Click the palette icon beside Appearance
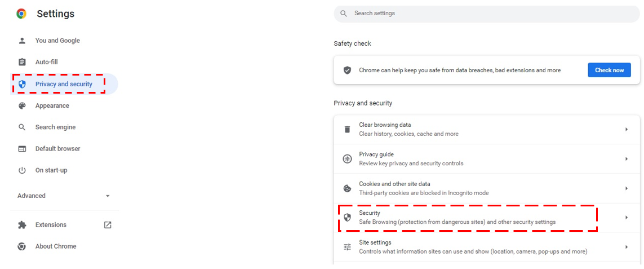The image size is (644, 269). (22, 105)
